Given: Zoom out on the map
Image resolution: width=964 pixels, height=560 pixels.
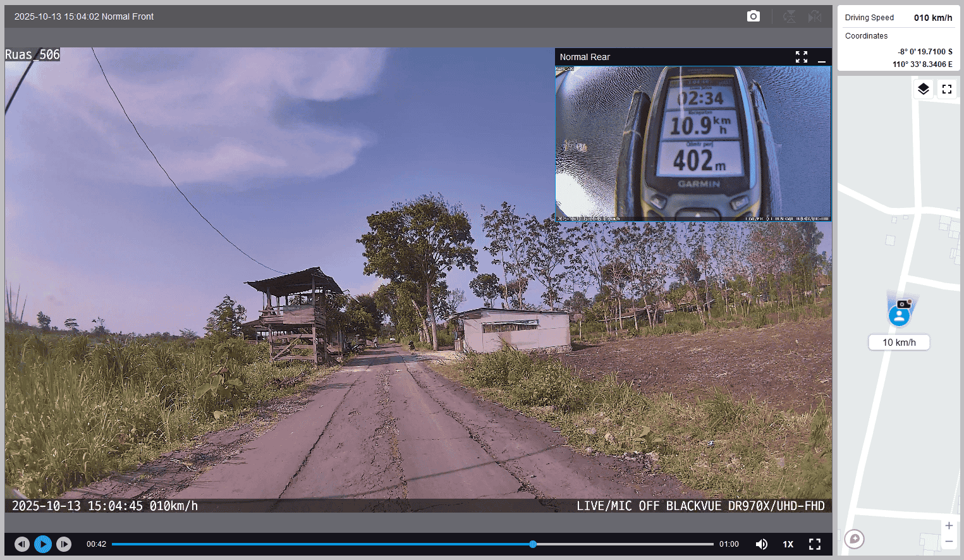Looking at the screenshot, I should tap(949, 542).
